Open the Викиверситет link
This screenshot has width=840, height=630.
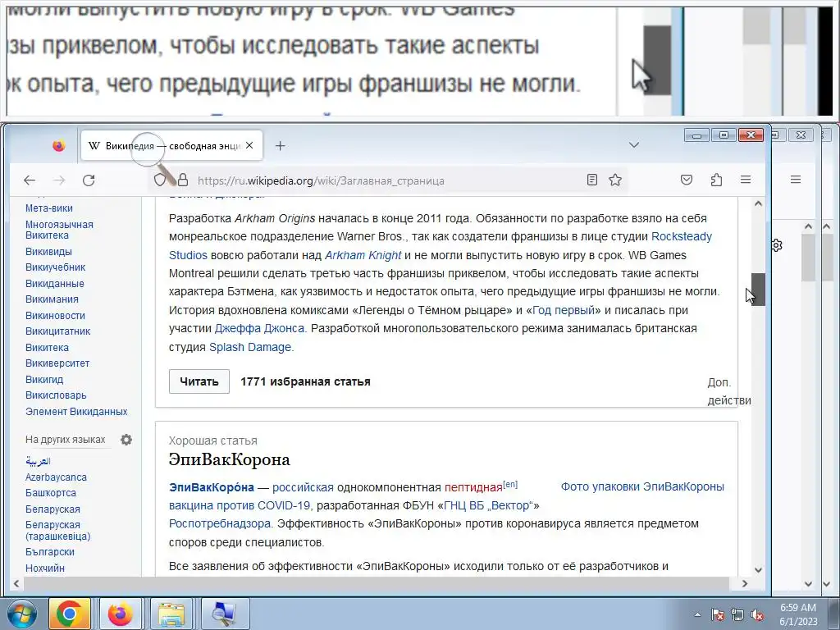pos(57,363)
